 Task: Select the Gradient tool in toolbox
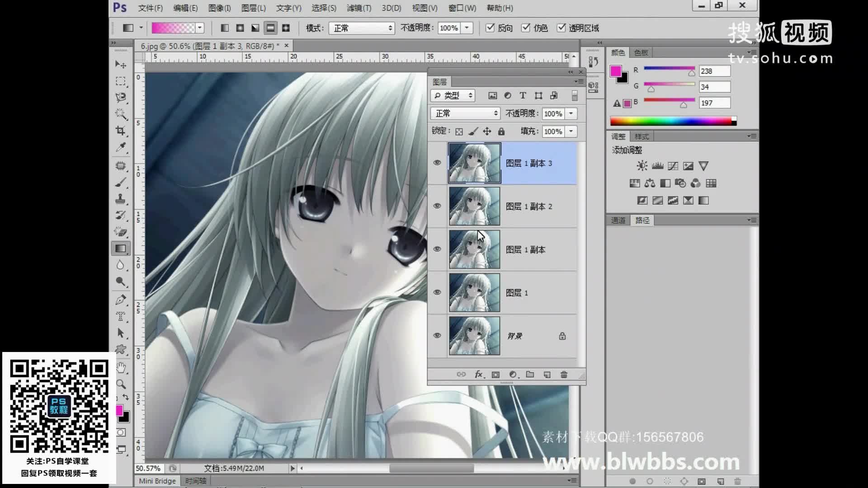point(121,249)
